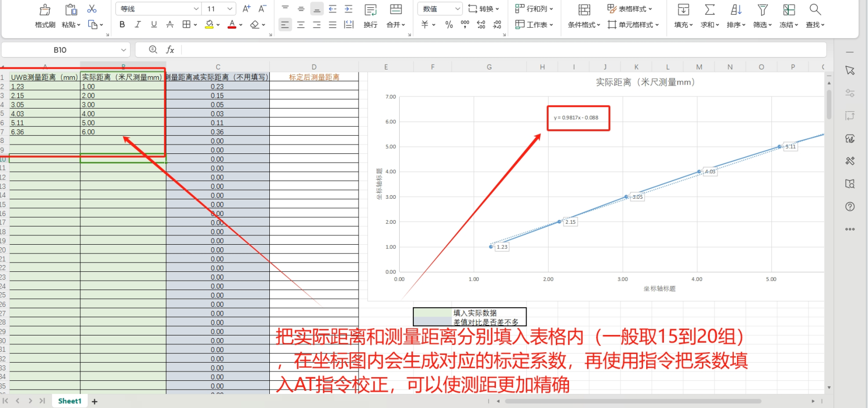Open the Merge cells (合并) dropdown
Viewport: 868px width, 408px height.
[396, 16]
